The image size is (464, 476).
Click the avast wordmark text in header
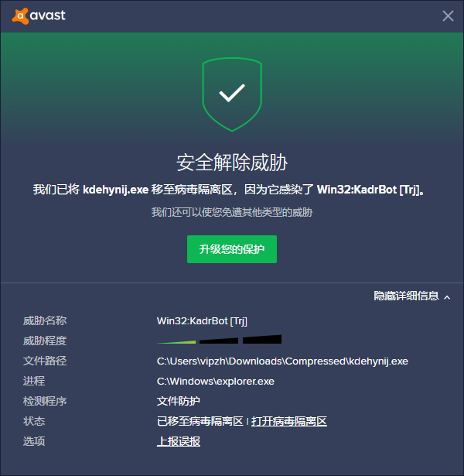48,15
